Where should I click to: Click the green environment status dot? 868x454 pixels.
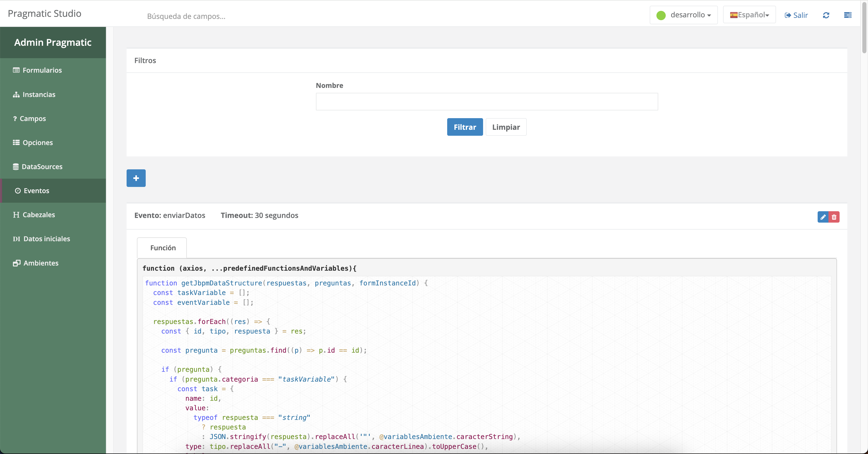coord(661,15)
